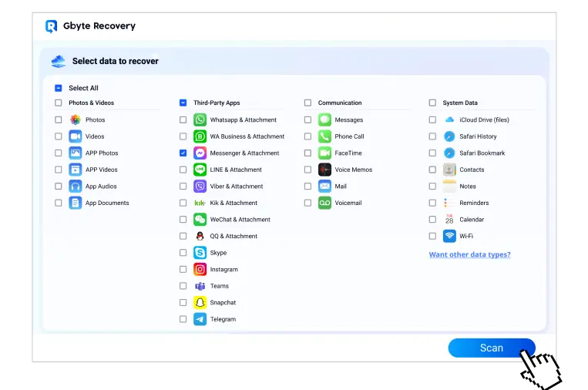Click the 'QQ & Attachment' label
The height and width of the screenshot is (390, 588).
click(x=234, y=236)
